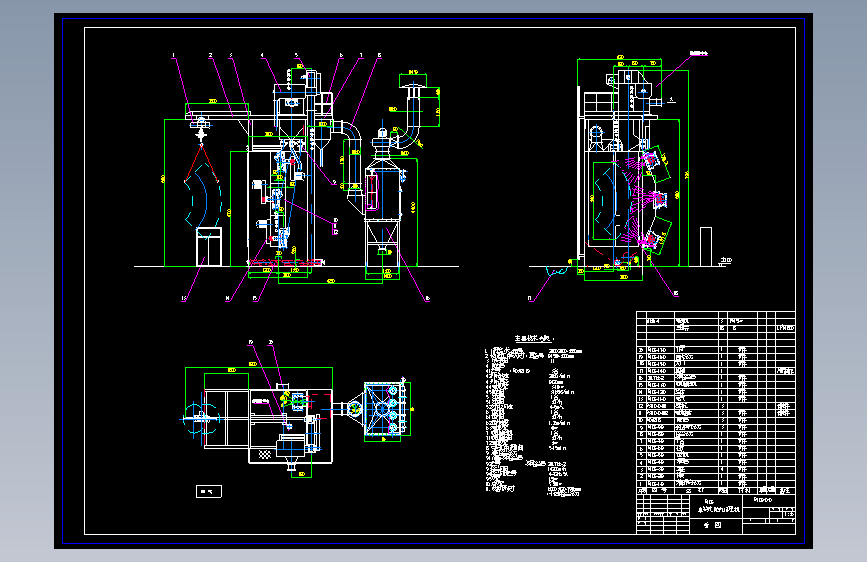Screen dimensions: 867x562
Task: Select the small rectangular cabinet beside the side view
Action: (706, 247)
